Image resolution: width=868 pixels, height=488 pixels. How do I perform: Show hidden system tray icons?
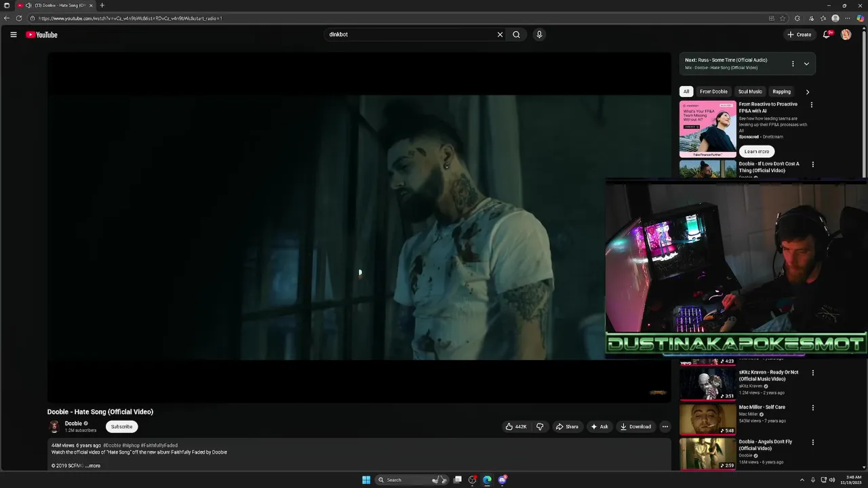click(802, 480)
